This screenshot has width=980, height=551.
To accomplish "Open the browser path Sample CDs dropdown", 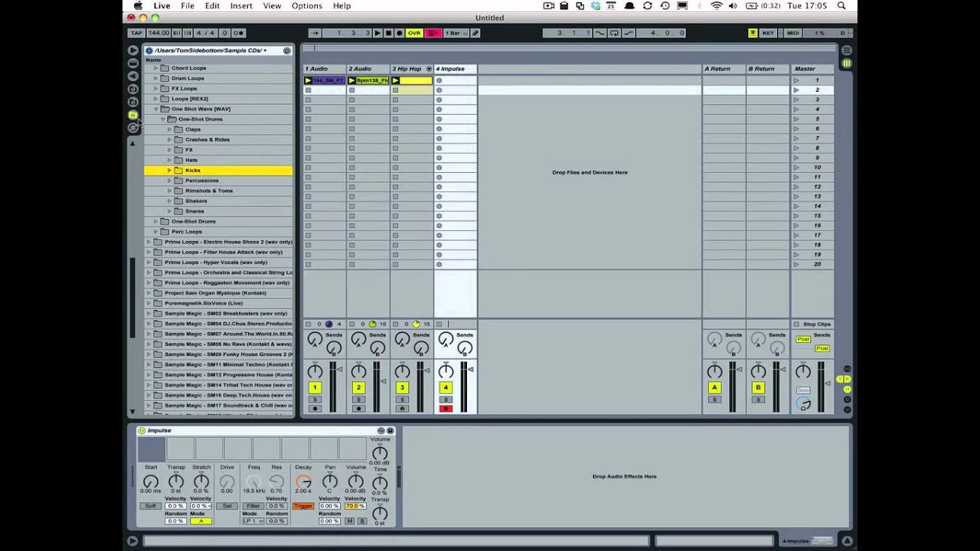I will (211, 51).
